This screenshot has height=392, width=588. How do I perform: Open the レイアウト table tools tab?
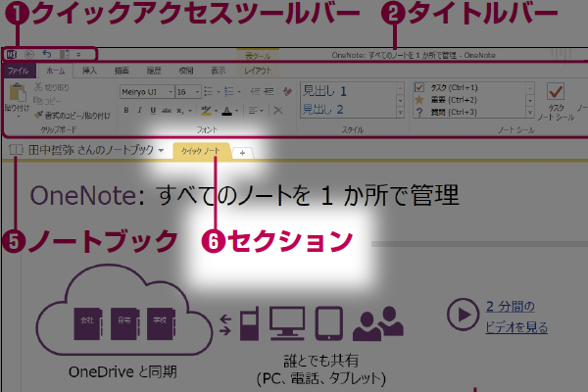pyautogui.click(x=258, y=71)
